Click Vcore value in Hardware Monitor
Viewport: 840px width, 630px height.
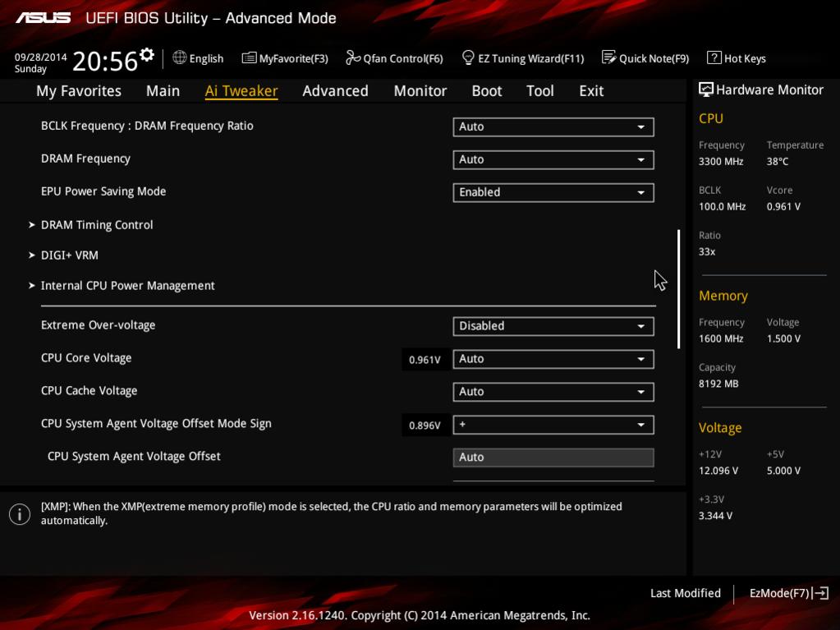point(783,206)
